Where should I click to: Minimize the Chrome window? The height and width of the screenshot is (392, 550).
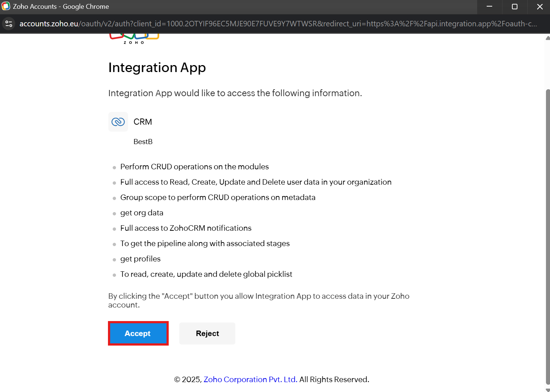[489, 7]
